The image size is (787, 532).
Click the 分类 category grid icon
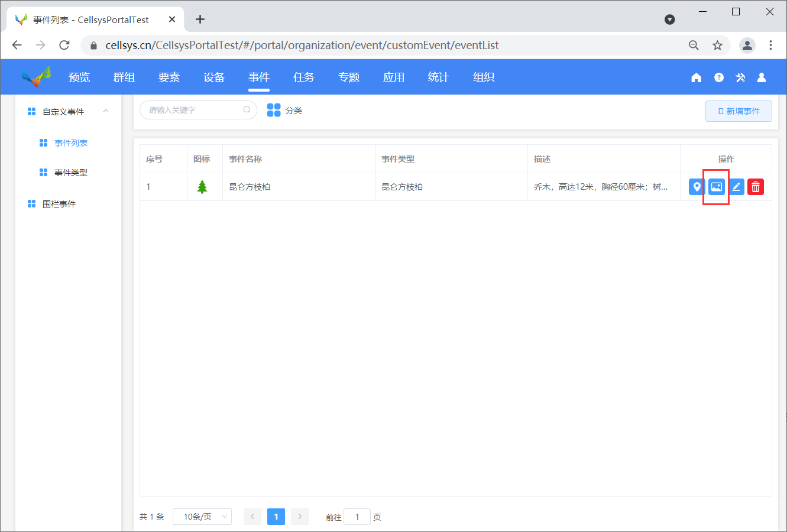274,110
